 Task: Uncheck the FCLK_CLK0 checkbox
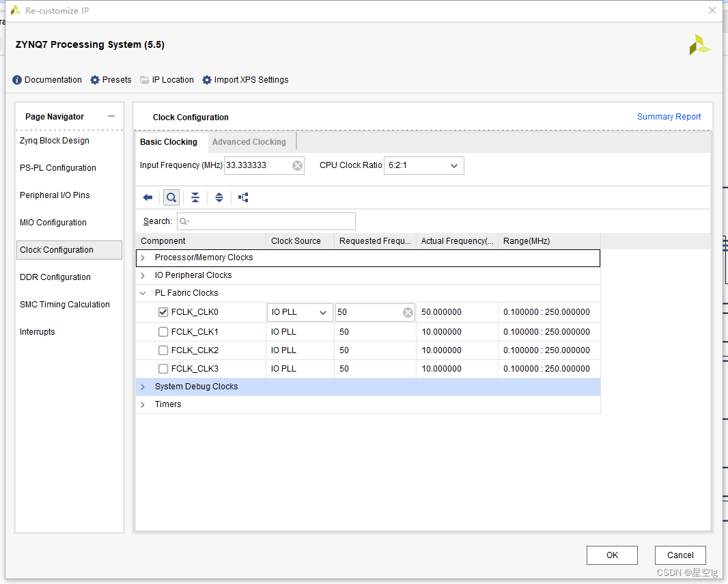163,312
